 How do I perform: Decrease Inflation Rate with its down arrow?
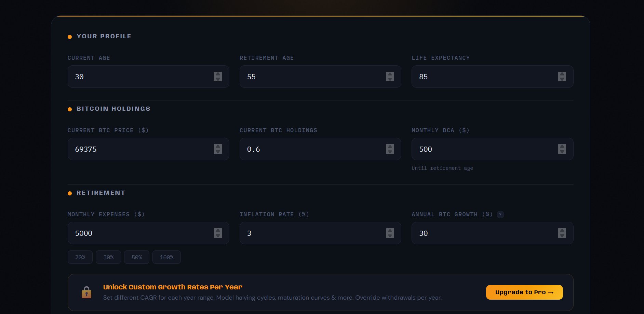coord(390,235)
